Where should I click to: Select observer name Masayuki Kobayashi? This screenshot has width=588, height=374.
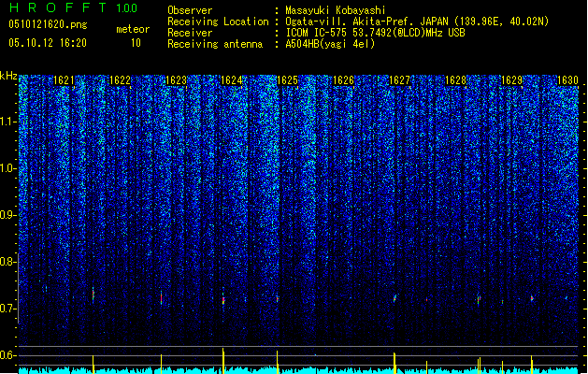336,10
